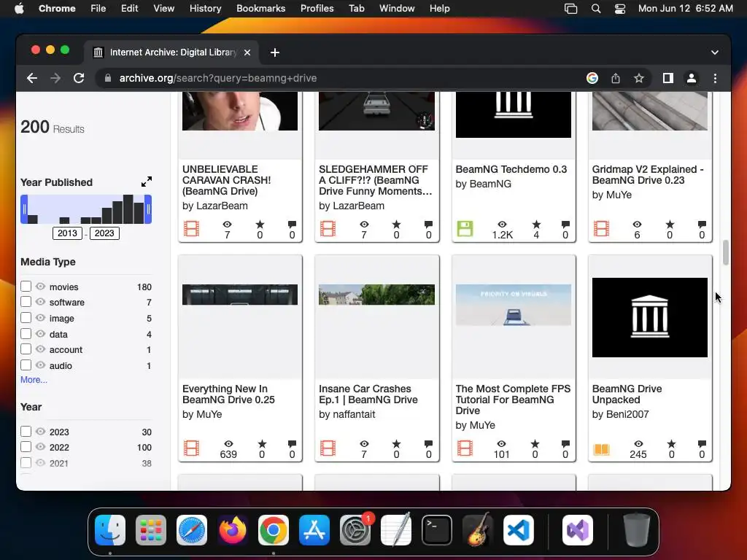Click the forward navigation arrow

[x=55, y=78]
